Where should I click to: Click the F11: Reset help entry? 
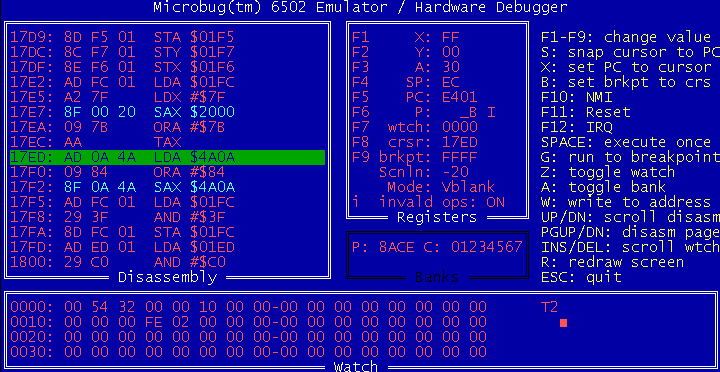coord(585,112)
